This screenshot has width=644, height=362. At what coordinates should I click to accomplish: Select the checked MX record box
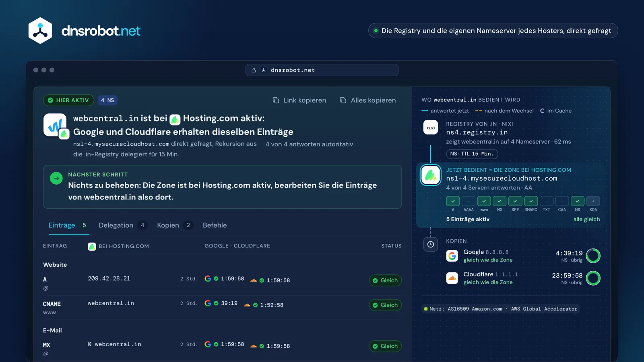tap(500, 201)
